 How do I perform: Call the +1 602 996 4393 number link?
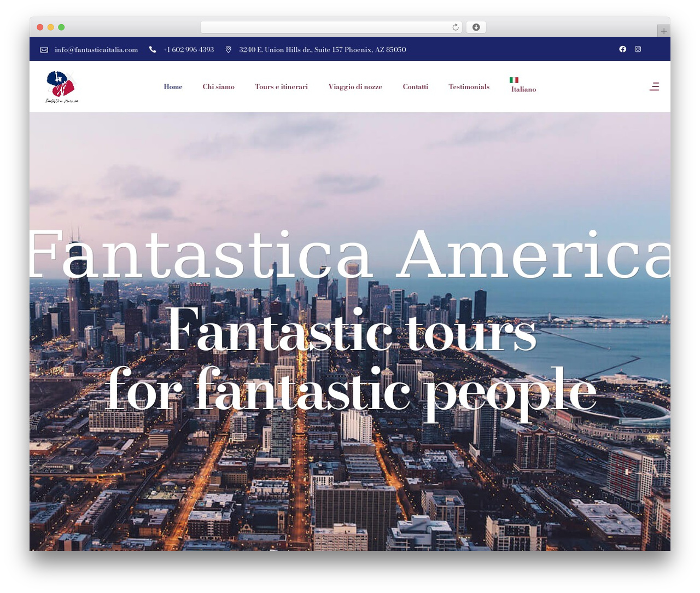(x=189, y=50)
